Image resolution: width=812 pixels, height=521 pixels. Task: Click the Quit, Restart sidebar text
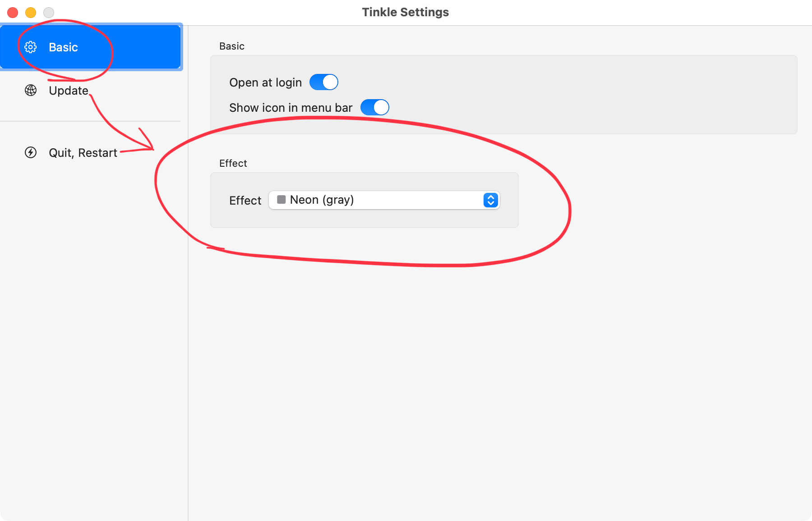(83, 153)
